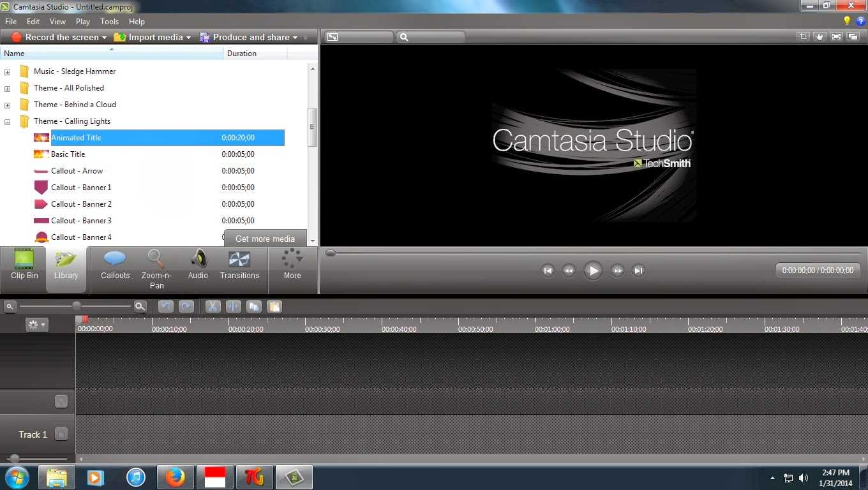The height and width of the screenshot is (490, 868).
Task: Click the Record the screen button
Action: click(x=55, y=38)
